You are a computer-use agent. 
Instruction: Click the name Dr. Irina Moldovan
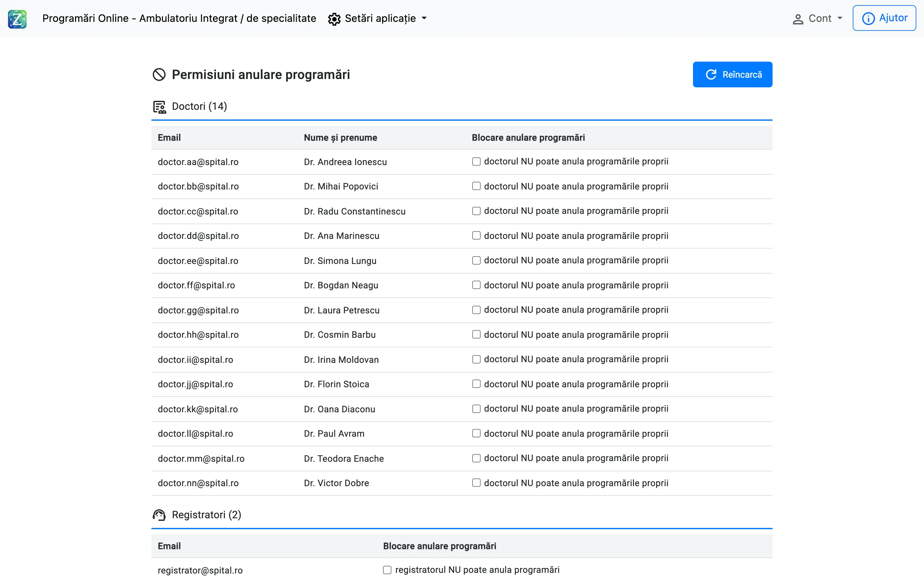[x=341, y=360]
